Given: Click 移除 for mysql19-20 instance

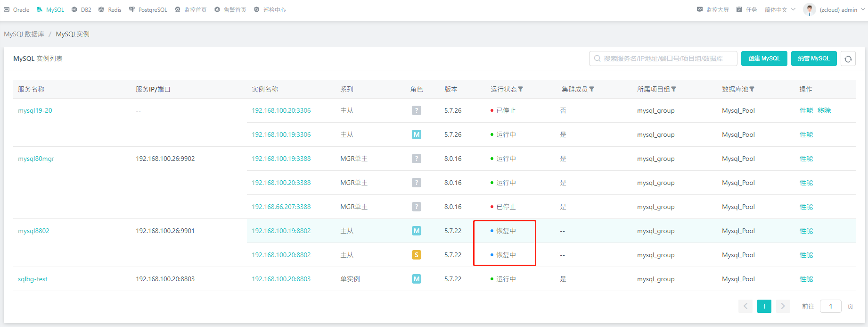Looking at the screenshot, I should pyautogui.click(x=824, y=110).
